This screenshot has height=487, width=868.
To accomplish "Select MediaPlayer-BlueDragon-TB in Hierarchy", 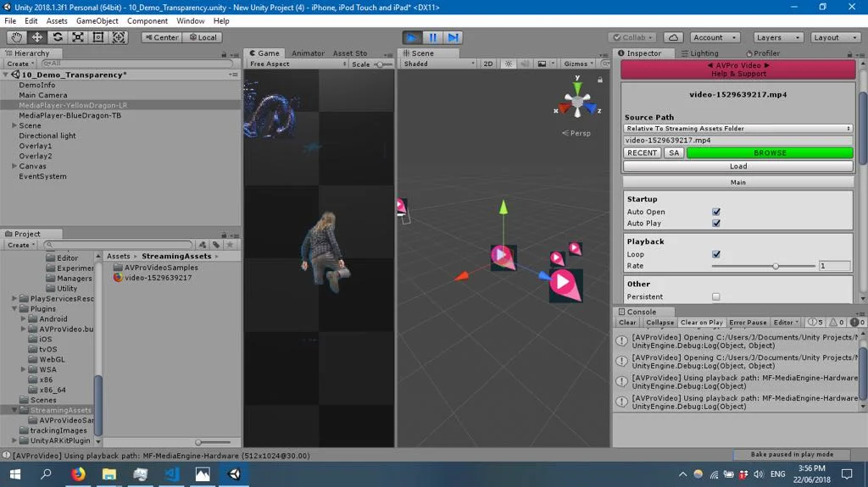I will pos(70,115).
